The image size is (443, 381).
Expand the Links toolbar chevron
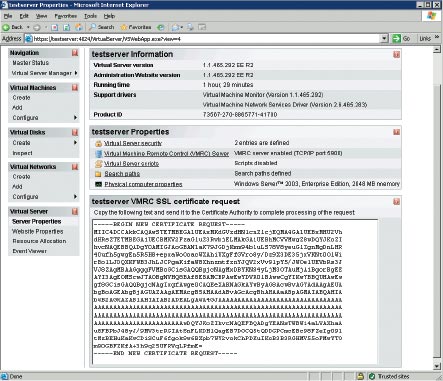pos(437,37)
